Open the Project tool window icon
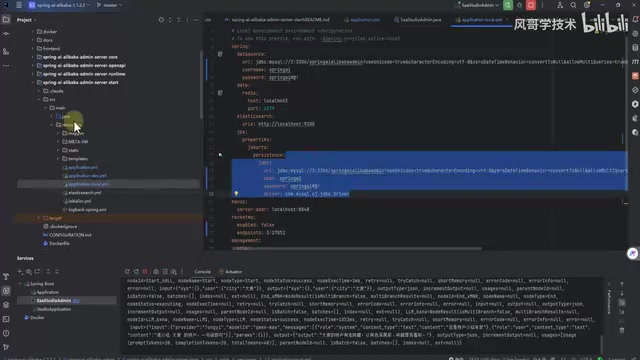Image resolution: width=640 pixels, height=360 pixels. (6, 20)
